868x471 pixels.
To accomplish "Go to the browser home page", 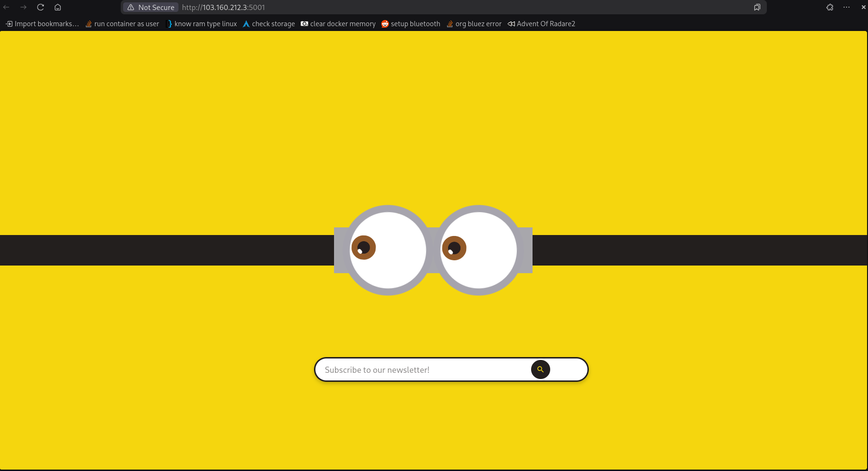I will click(58, 7).
